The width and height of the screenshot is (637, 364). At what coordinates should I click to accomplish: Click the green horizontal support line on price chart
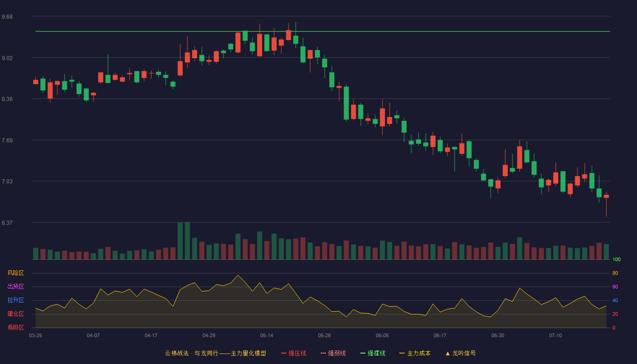(323, 31)
